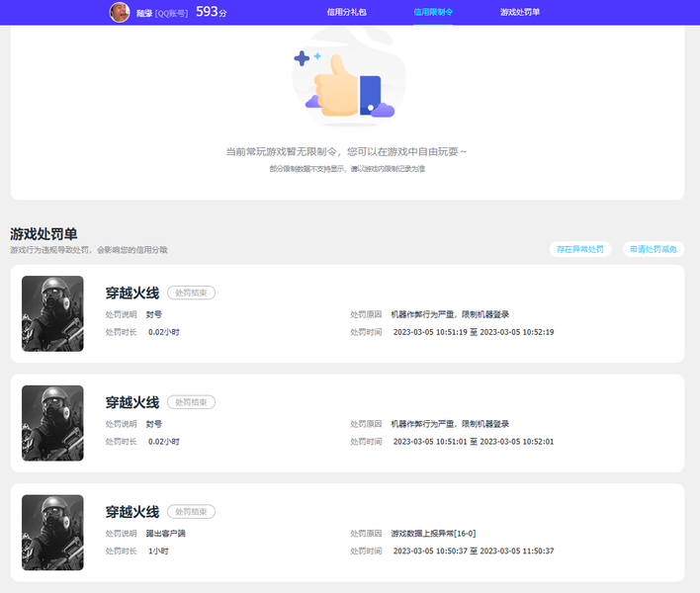
Task: Click the 593分 credit score
Action: click(212, 12)
